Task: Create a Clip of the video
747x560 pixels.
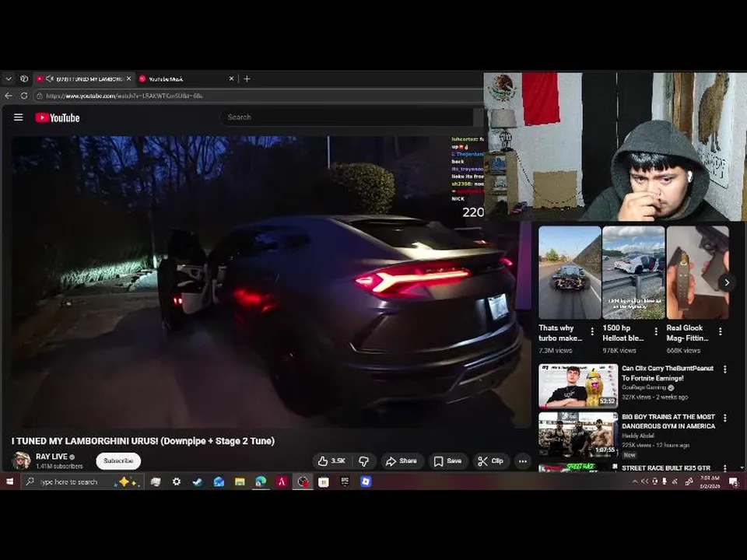Action: 491,461
